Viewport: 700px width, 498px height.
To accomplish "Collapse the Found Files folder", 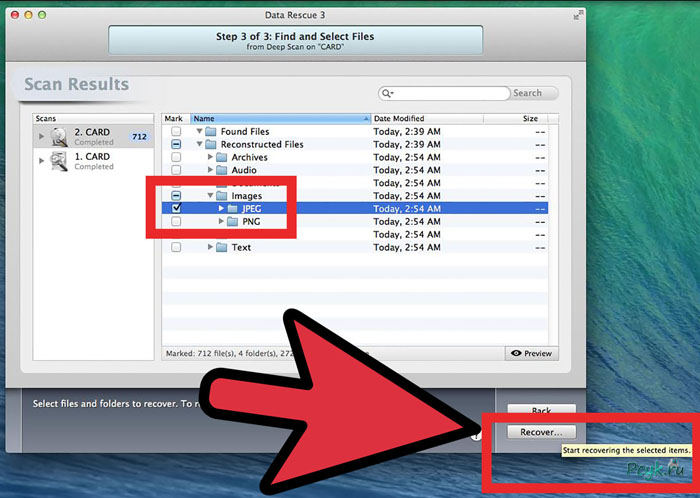I will pos(200,131).
